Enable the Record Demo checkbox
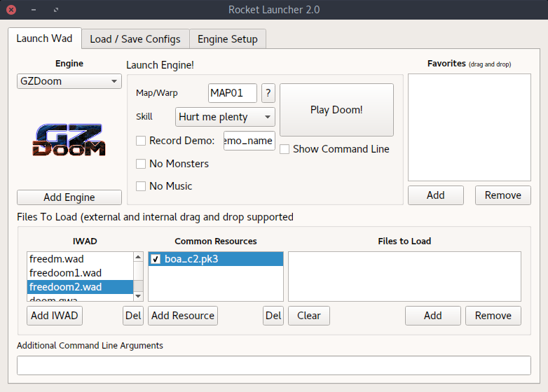 141,141
